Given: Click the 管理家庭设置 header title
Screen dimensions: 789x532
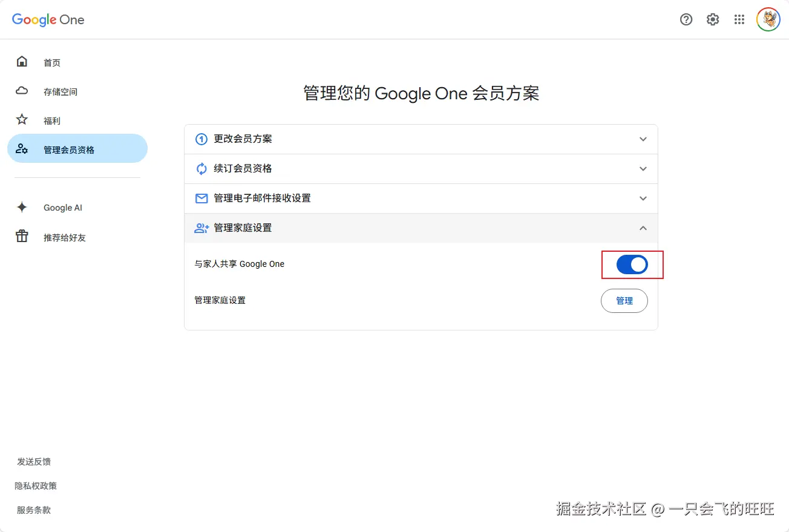Looking at the screenshot, I should (x=243, y=228).
